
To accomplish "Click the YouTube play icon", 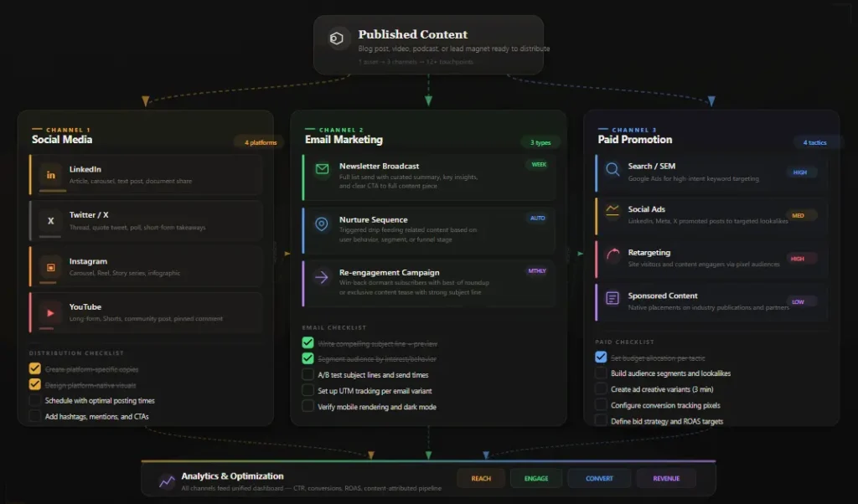I will 52,311.
